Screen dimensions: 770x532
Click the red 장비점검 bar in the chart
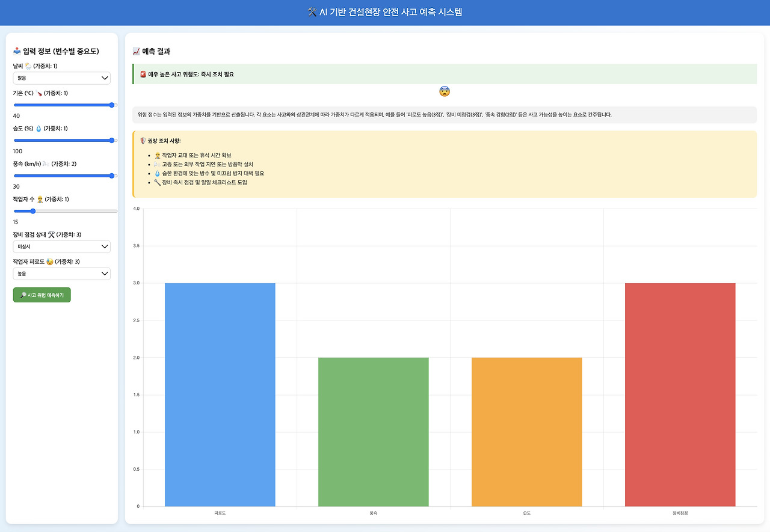(x=680, y=394)
